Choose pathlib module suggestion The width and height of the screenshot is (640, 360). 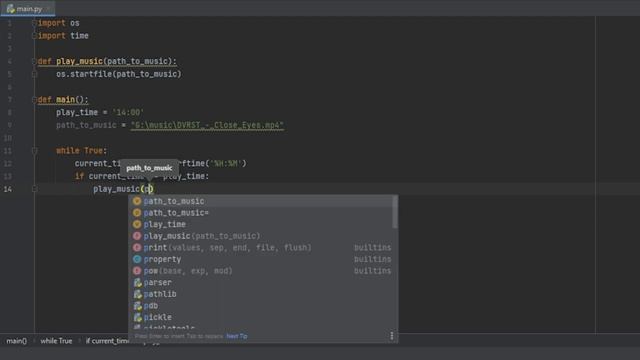click(x=261, y=294)
